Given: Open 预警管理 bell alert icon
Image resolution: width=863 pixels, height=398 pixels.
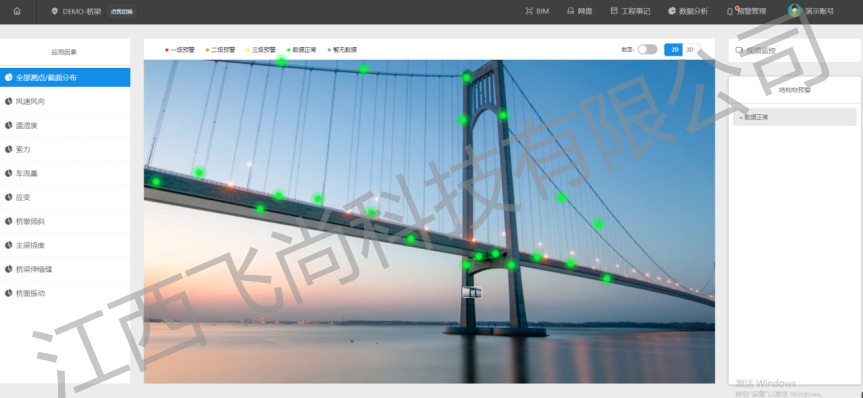Looking at the screenshot, I should point(730,11).
